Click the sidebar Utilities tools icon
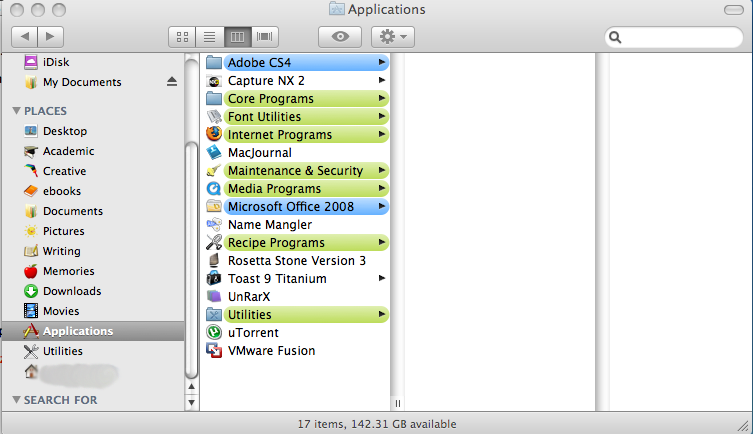The height and width of the screenshot is (434, 753). pos(31,351)
